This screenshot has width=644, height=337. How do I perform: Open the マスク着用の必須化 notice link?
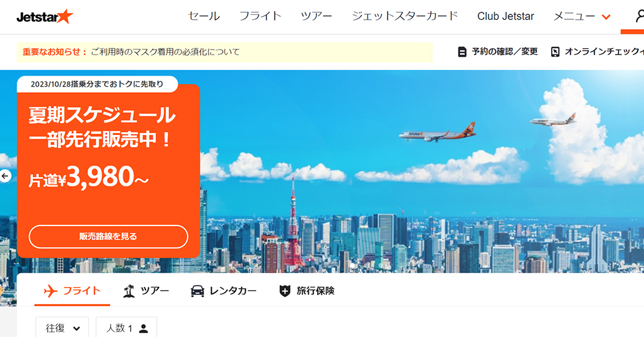pos(165,52)
